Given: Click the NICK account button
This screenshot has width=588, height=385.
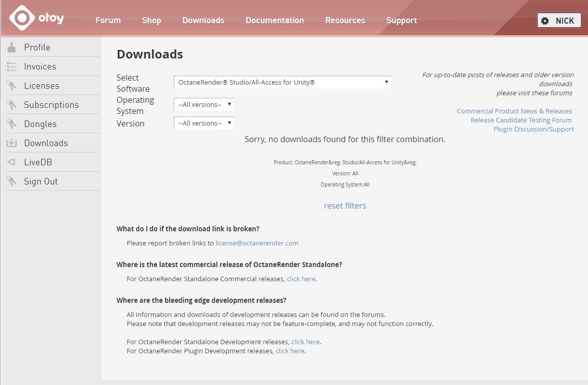Looking at the screenshot, I should coord(559,21).
